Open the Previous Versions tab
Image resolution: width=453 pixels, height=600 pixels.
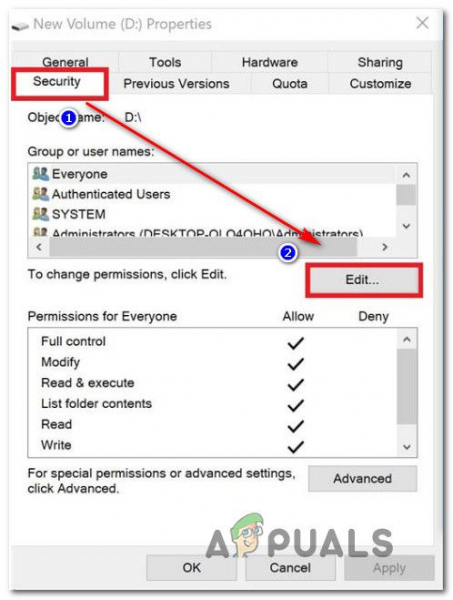pos(176,83)
